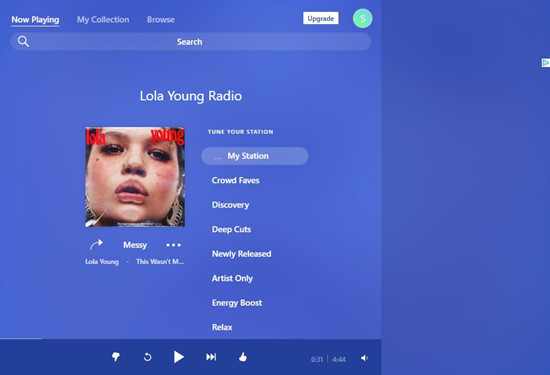Click the Lola Young Radio title
Screen dimensions: 550x375
point(191,96)
